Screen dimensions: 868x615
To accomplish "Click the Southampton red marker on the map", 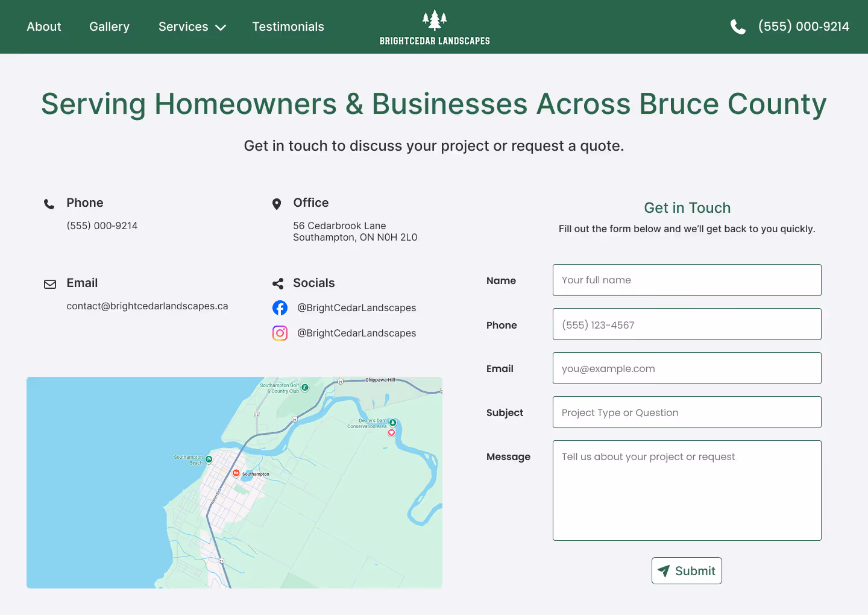I will click(x=236, y=473).
